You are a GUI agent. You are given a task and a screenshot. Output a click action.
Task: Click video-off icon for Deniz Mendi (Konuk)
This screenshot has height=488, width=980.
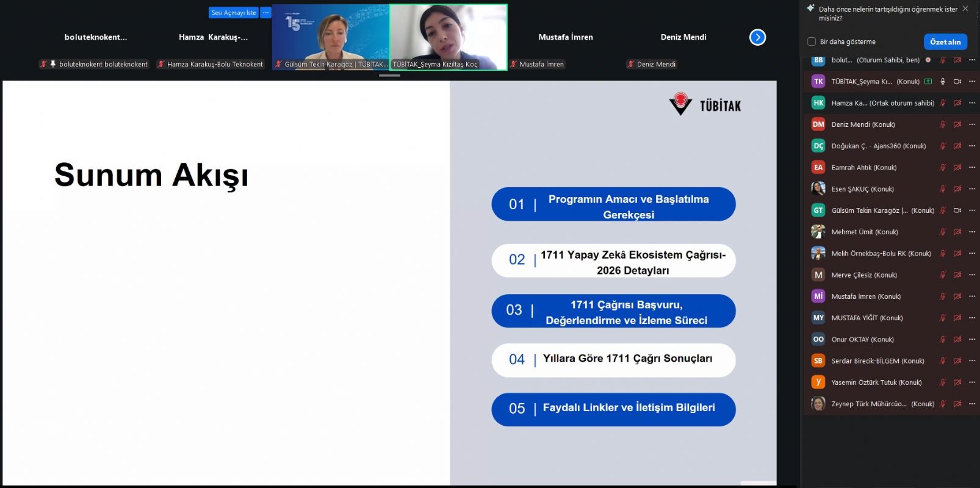click(957, 124)
